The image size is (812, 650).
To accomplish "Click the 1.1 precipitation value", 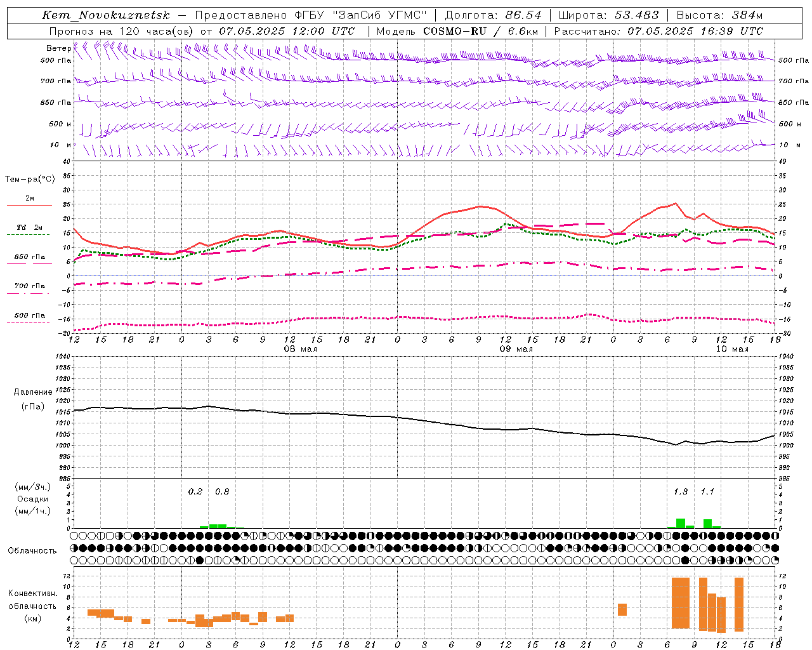I will pos(707,492).
